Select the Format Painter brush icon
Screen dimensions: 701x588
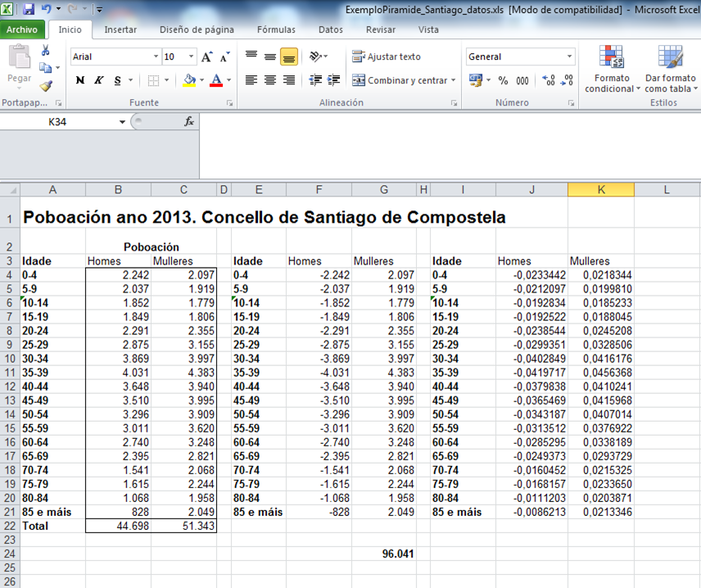(47, 85)
